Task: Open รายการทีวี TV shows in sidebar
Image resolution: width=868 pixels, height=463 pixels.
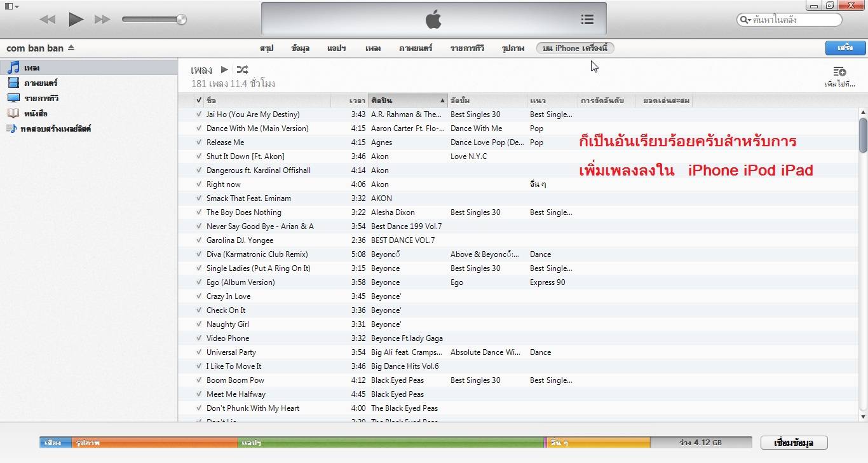Action: 41,98
